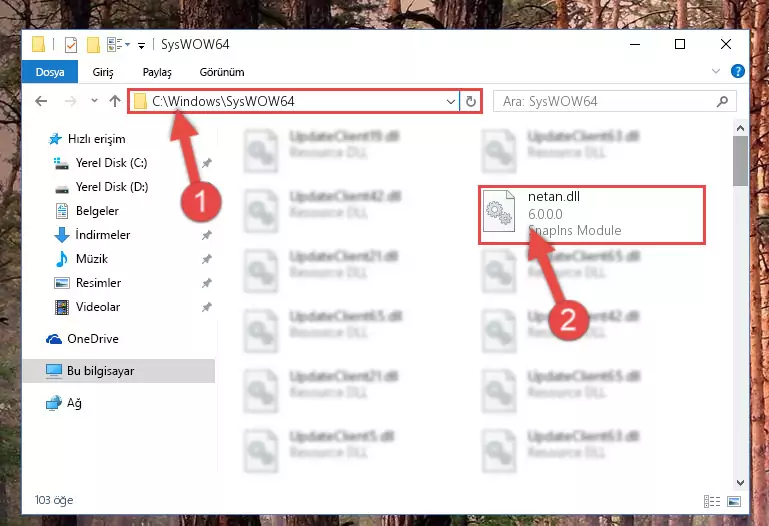Maximize the SysWOW64 window
Screen dimensions: 769x526
pos(680,45)
